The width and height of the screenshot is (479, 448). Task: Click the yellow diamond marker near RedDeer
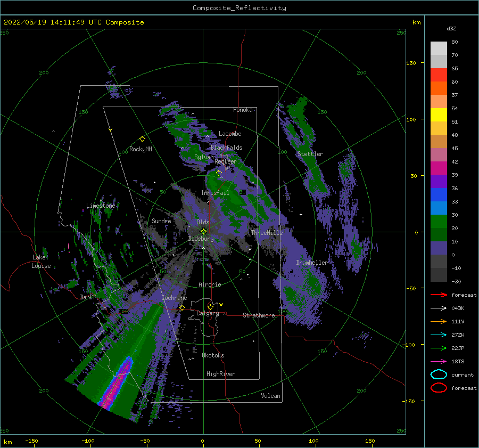(219, 173)
